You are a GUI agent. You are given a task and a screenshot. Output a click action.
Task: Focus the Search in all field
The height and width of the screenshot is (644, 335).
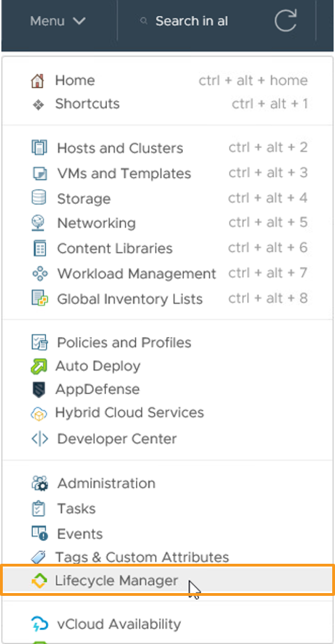coord(191,21)
